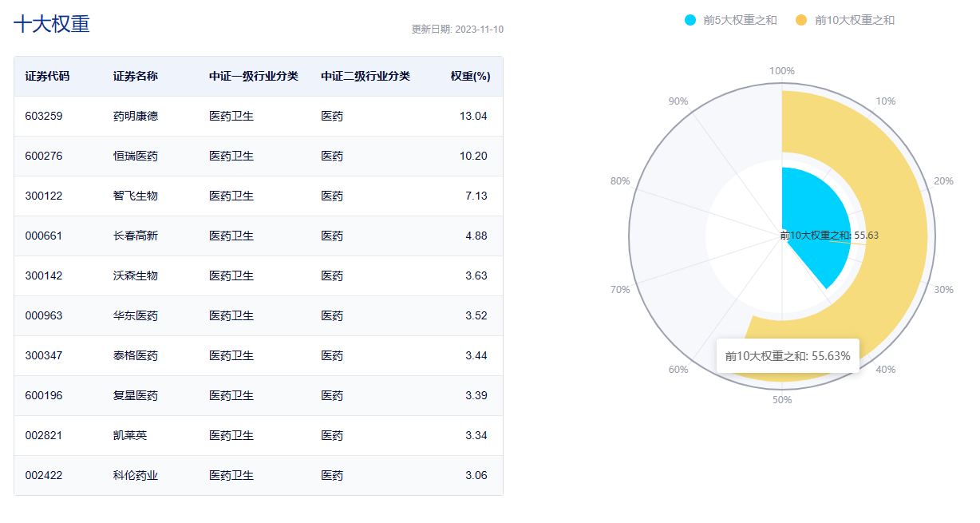
Task: Select security code 000661
Action: (x=44, y=236)
